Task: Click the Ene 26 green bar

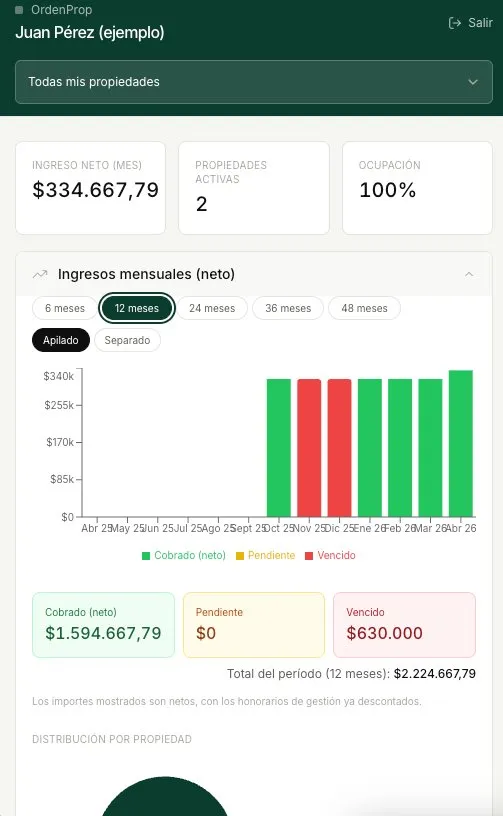Action: 370,448
